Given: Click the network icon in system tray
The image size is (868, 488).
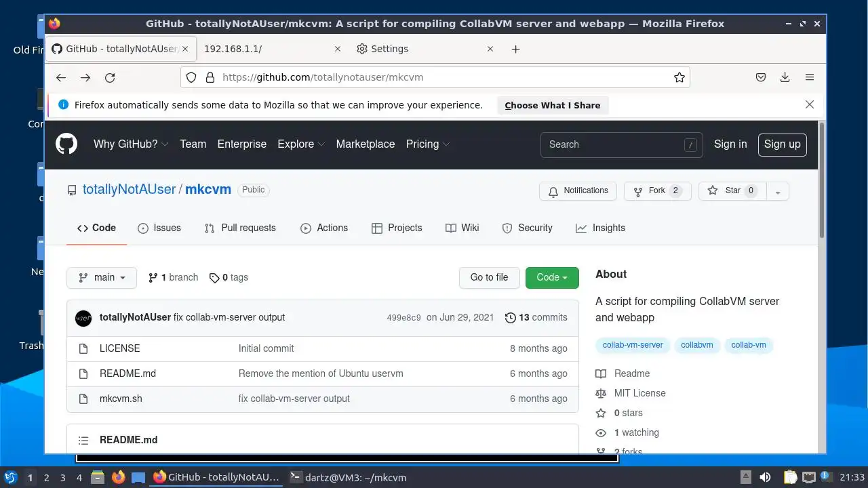Looking at the screenshot, I should tap(808, 477).
